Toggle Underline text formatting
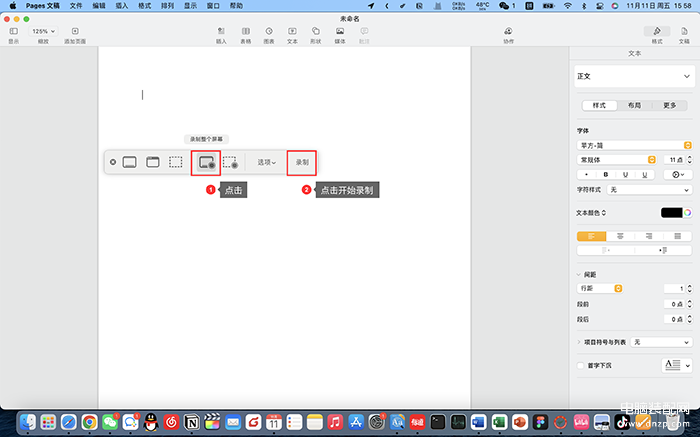The image size is (700, 437). pyautogui.click(x=645, y=174)
